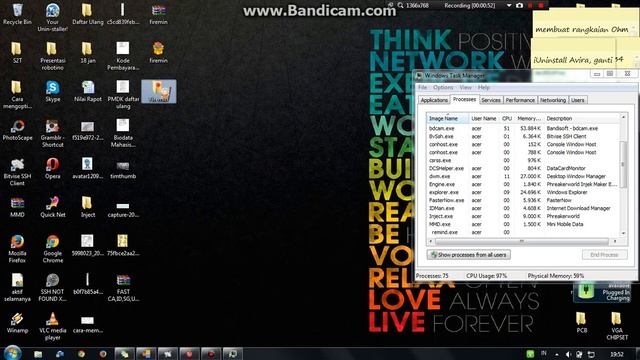Open the View menu in Task Manager

click(465, 87)
